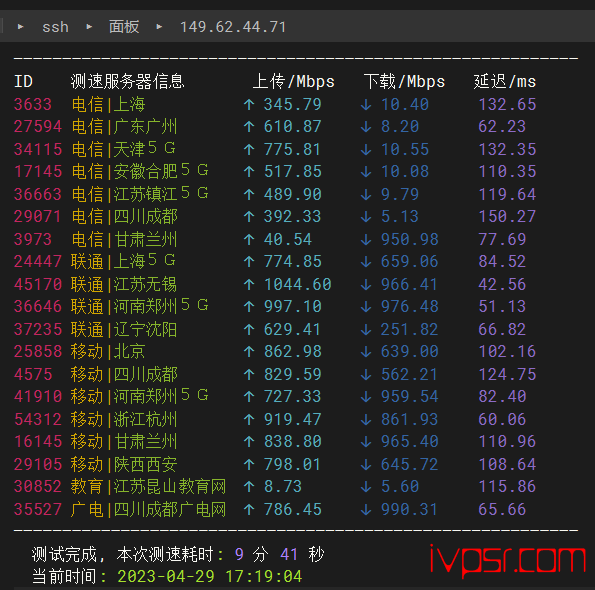The width and height of the screenshot is (595, 590).
Task: Click download value 9.79
Action: (x=400, y=194)
